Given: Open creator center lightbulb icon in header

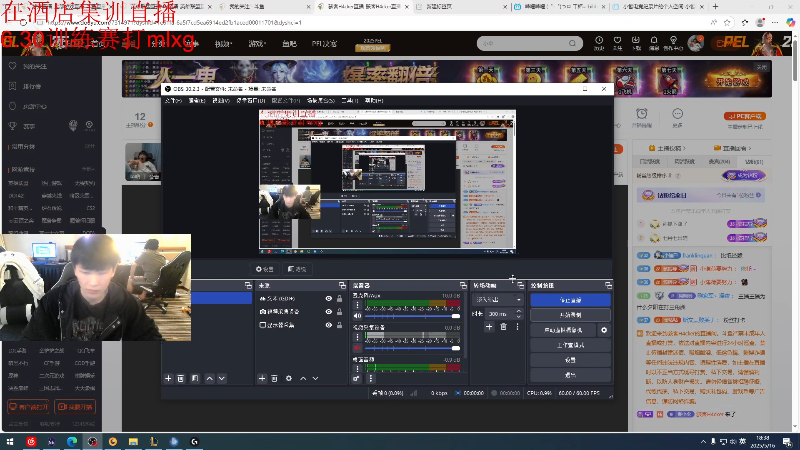Looking at the screenshot, I should coord(673,42).
